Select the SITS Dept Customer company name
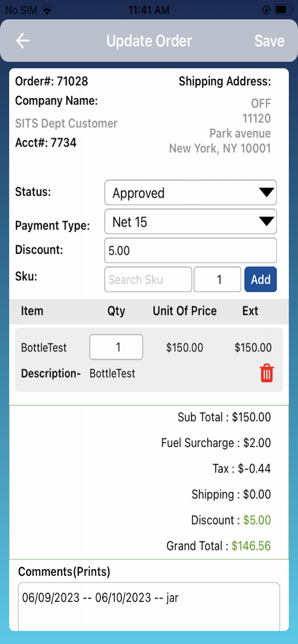Screen dimensions: 298x644 tap(66, 123)
